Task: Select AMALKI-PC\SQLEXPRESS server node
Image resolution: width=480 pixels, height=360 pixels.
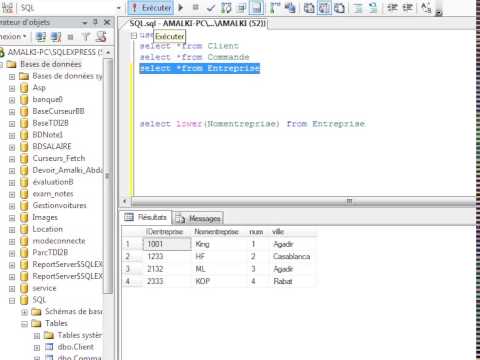Action: tap(55, 52)
